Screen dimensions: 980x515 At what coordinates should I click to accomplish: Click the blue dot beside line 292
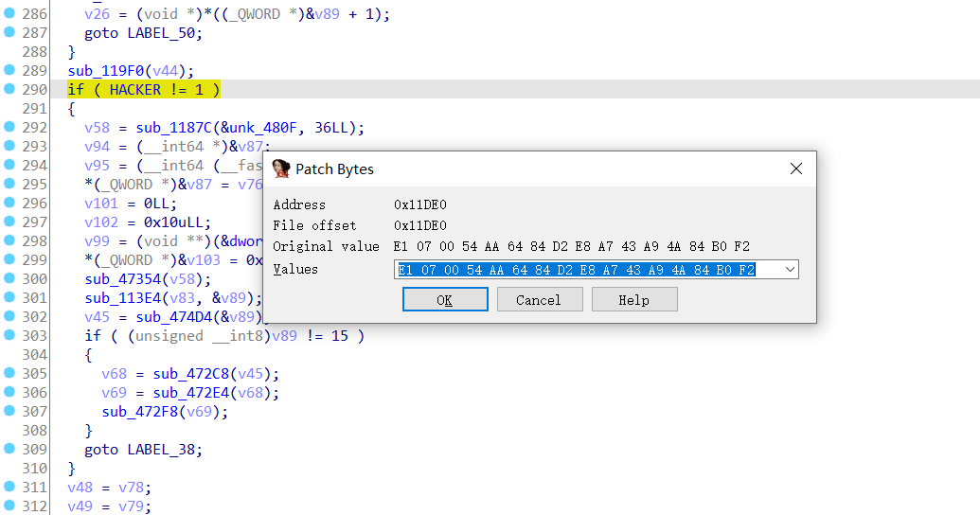(x=9, y=127)
